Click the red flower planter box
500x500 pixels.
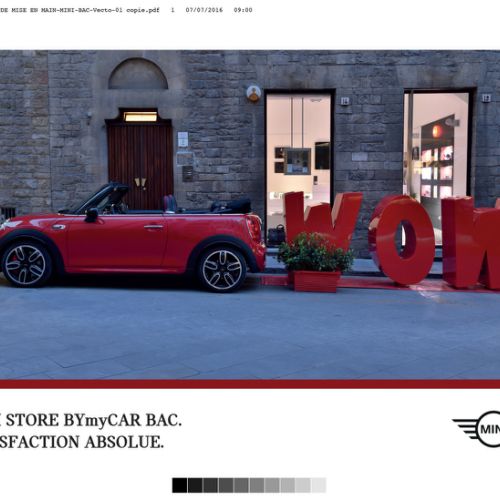[316, 281]
